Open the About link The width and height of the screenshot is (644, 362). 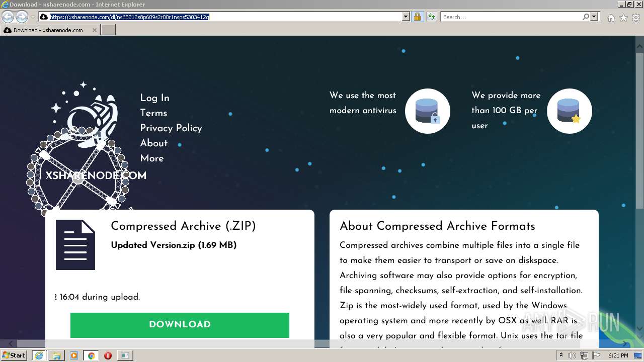coord(153,143)
